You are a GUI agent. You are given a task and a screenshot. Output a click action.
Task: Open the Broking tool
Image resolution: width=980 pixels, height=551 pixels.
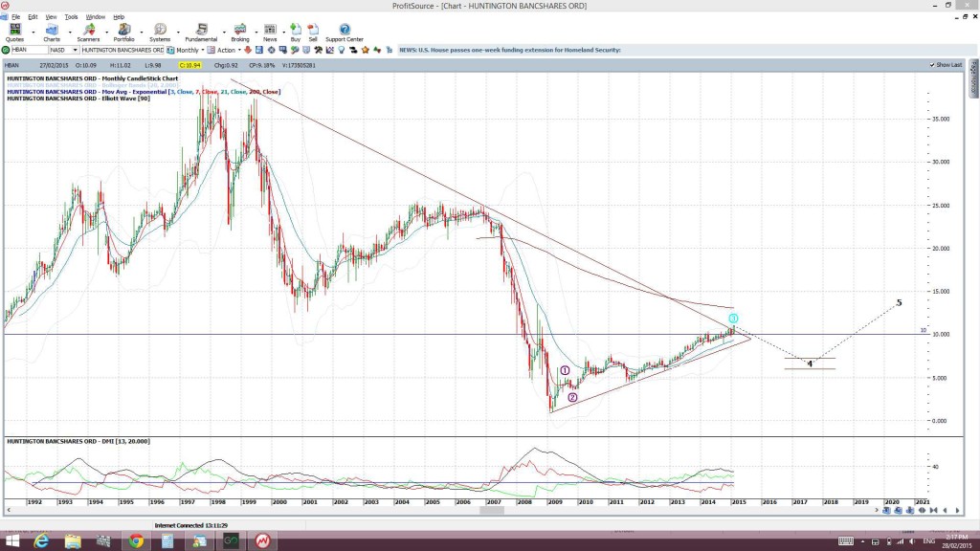(240, 33)
